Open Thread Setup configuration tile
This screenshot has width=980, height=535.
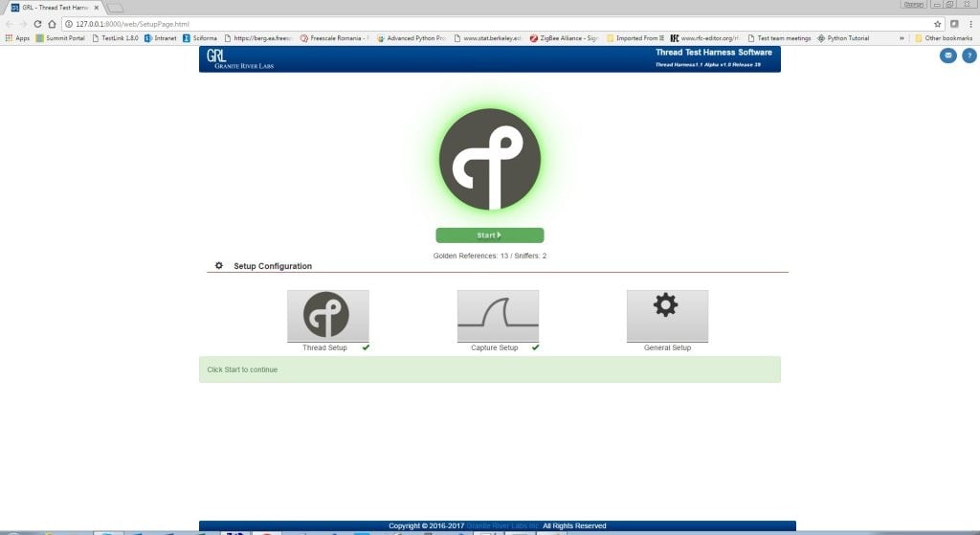point(327,316)
